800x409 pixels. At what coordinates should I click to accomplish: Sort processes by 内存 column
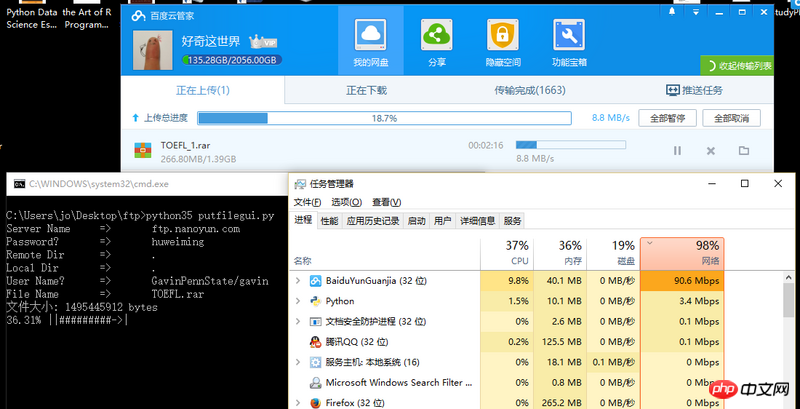561,253
